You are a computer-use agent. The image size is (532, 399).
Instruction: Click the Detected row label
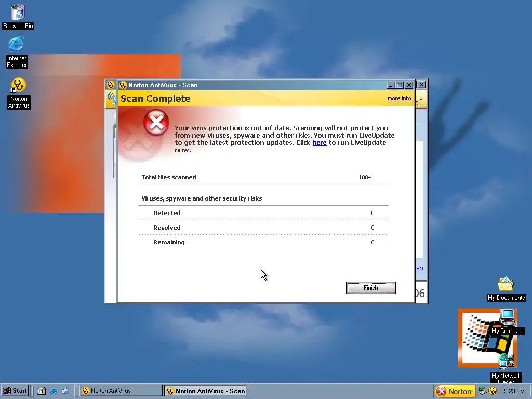tap(167, 213)
